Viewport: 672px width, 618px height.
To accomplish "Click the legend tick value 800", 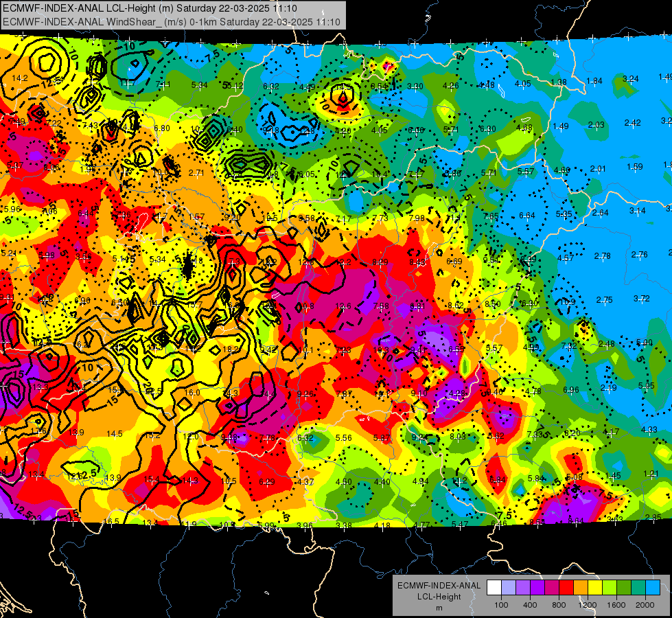I will (x=559, y=605).
